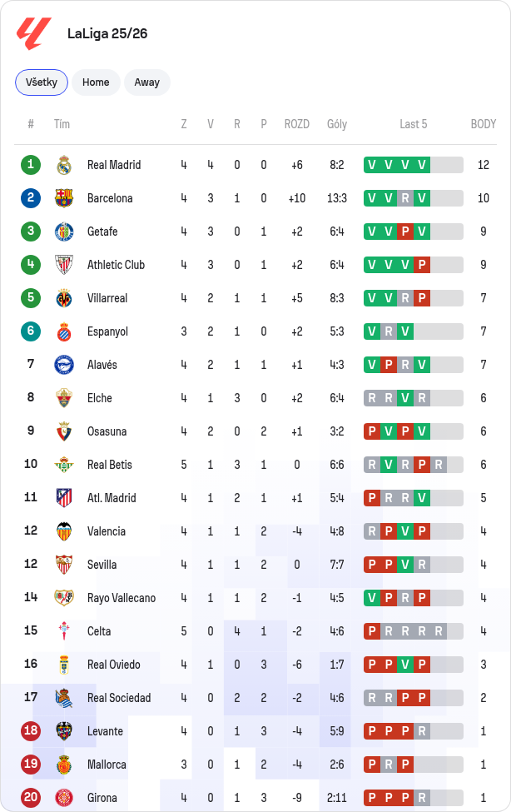Click the Villarreal yellow crest

click(x=64, y=298)
